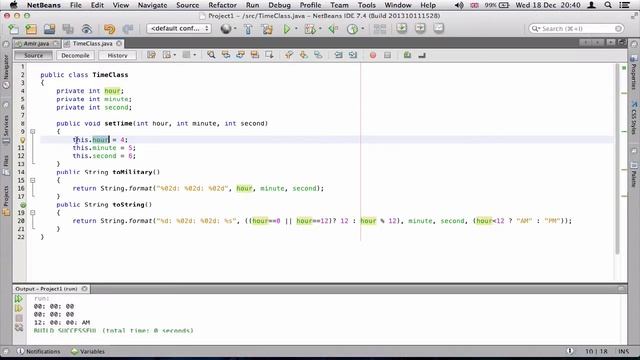Screen dimensions: 640x360
Task: Click the Toggle Rectangular Selection icon
Action: (270, 55)
